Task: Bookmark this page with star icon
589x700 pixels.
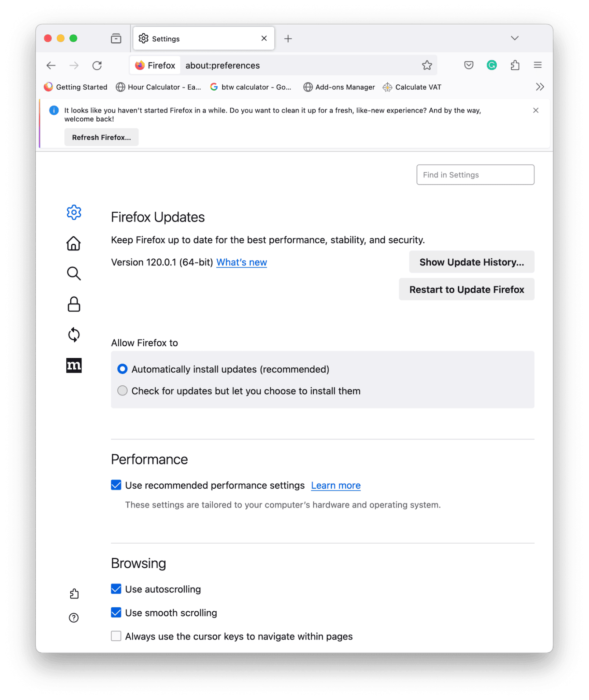Action: (427, 65)
